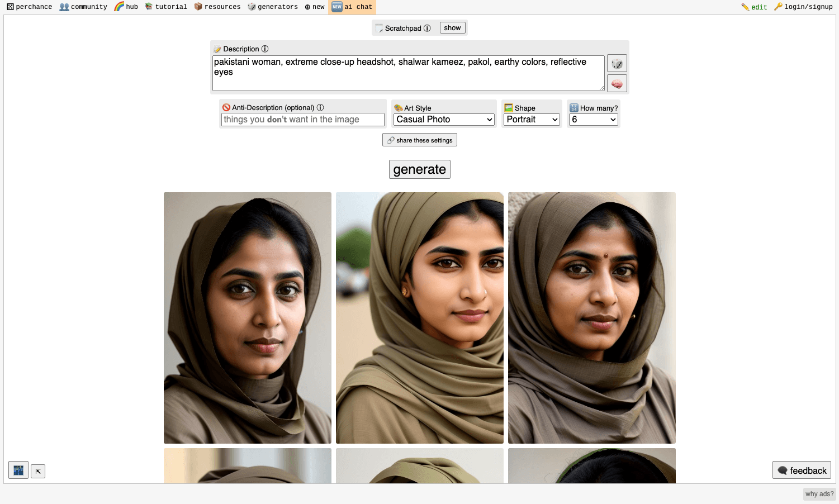Change the Shape dropdown from Portrait
Viewport: 839px width, 504px height.
[x=531, y=119]
